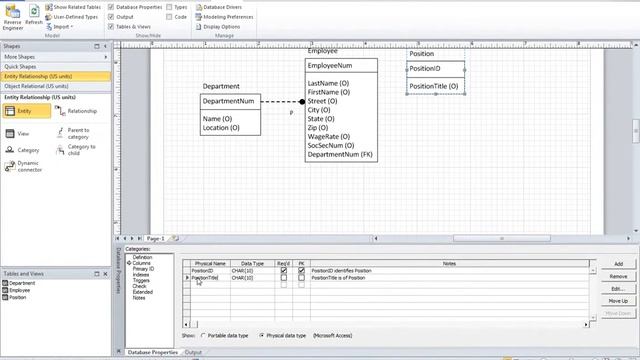The height and width of the screenshot is (360, 640).
Task: Select the Entity shape
Action: (27, 111)
